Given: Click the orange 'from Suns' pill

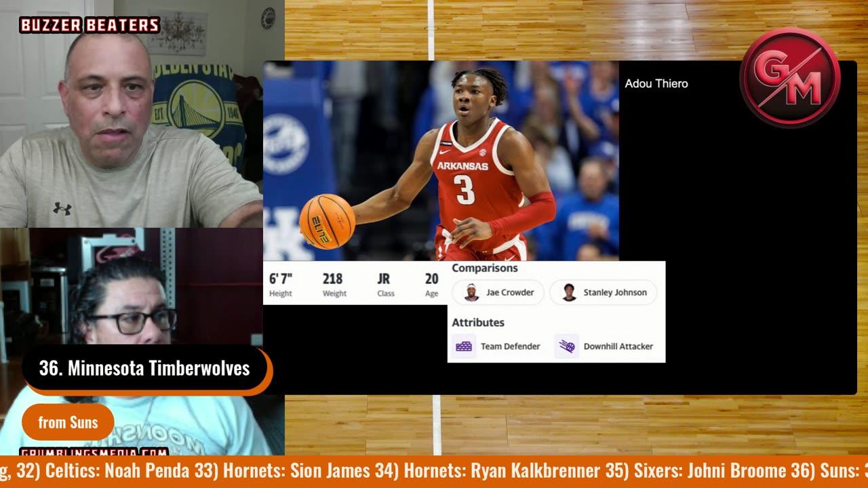Looking at the screenshot, I should (x=68, y=423).
